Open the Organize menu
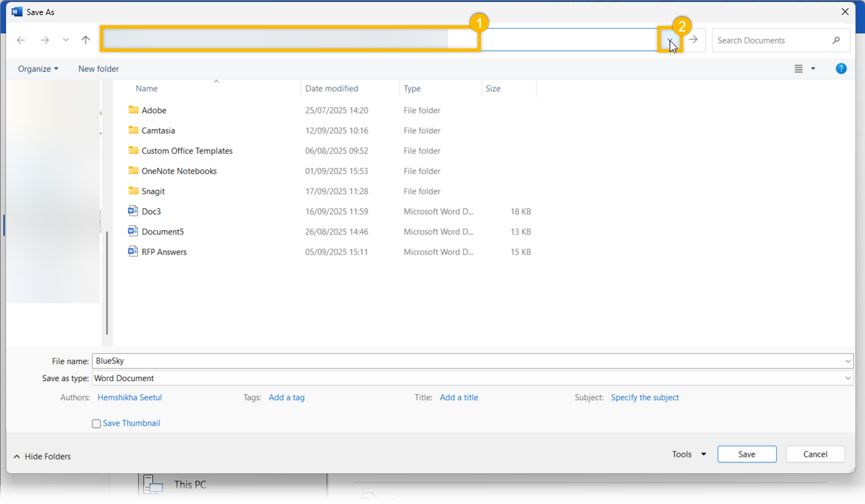Viewport: 865px width, 504px height. click(x=38, y=69)
